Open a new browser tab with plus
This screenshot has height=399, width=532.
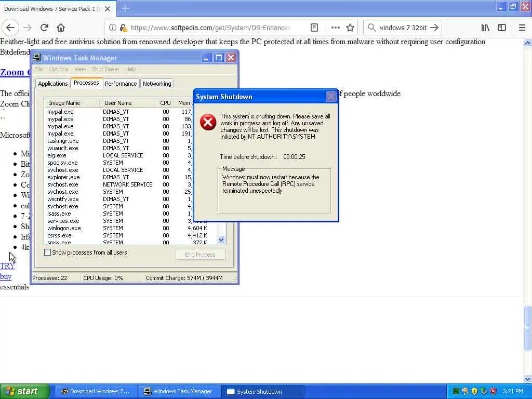[125, 8]
